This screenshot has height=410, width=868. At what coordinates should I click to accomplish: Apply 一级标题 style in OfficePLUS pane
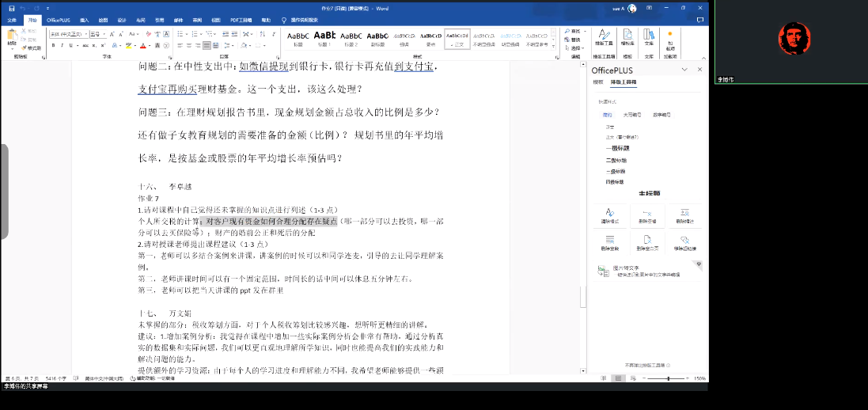click(617, 149)
